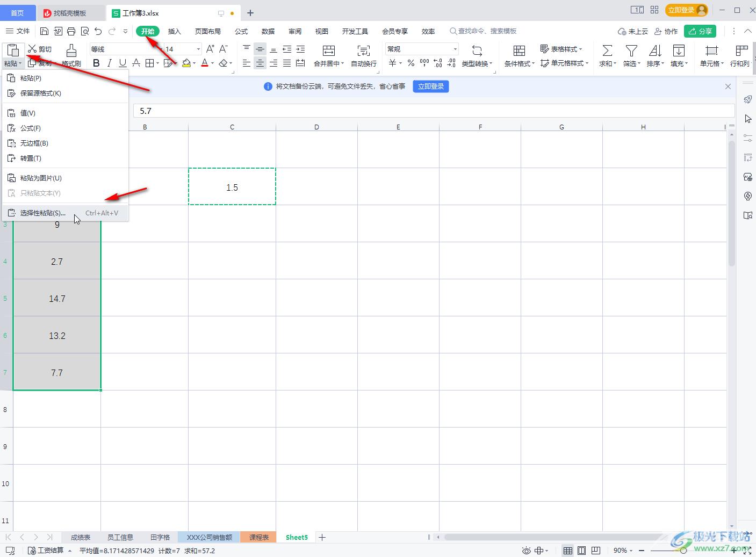Toggle Bold formatting

coord(96,63)
